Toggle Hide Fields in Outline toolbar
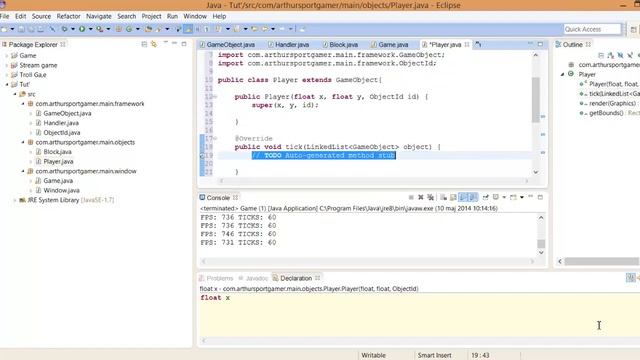The height and width of the screenshot is (360, 640). [x=620, y=56]
